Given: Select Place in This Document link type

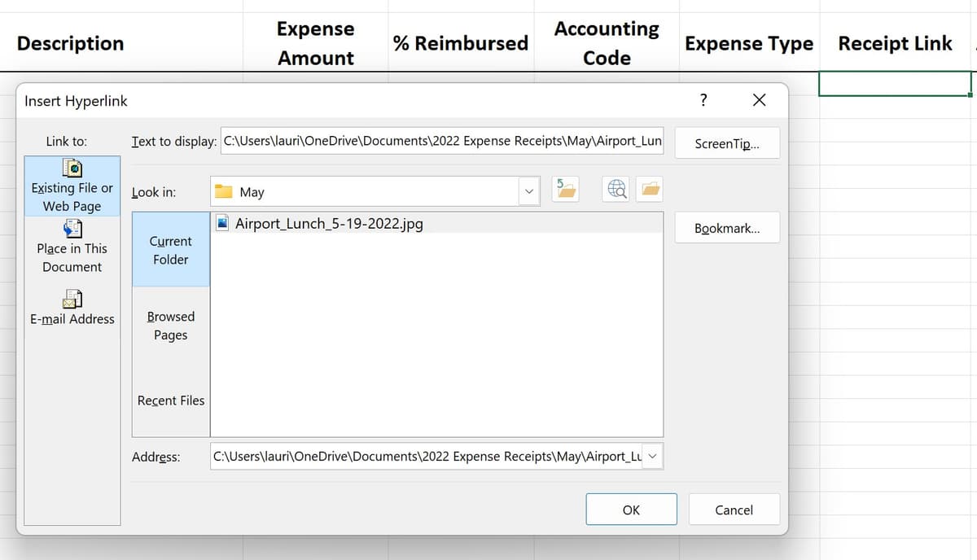Looking at the screenshot, I should point(72,247).
